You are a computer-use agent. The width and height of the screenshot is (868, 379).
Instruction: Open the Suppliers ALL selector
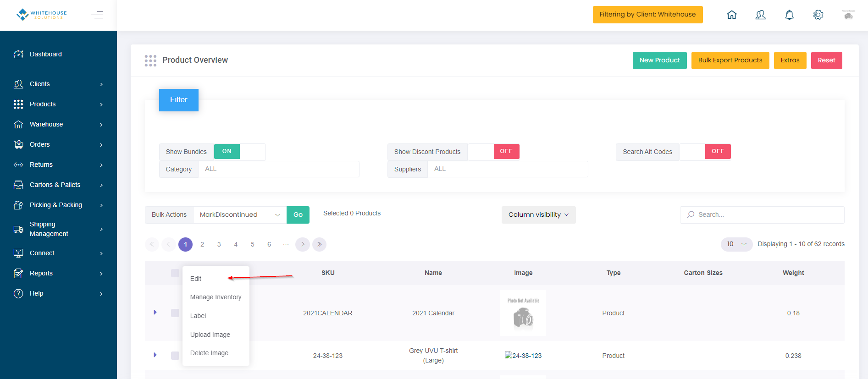[508, 169]
